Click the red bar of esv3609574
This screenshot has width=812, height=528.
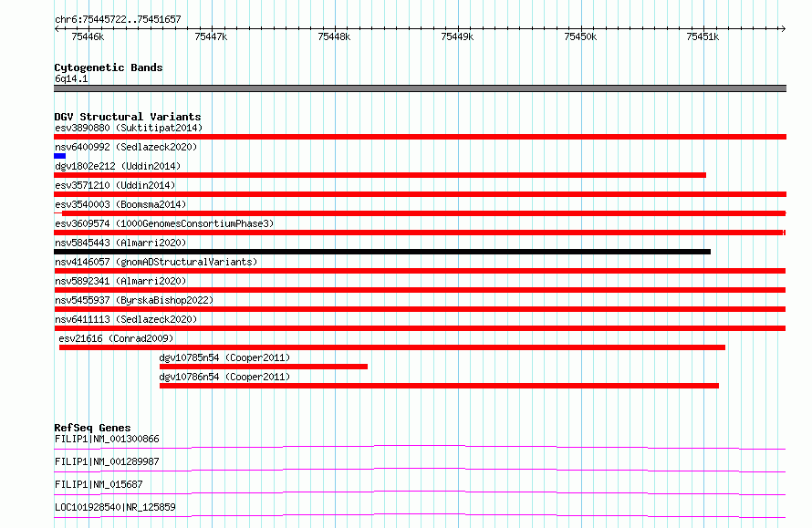(x=420, y=233)
